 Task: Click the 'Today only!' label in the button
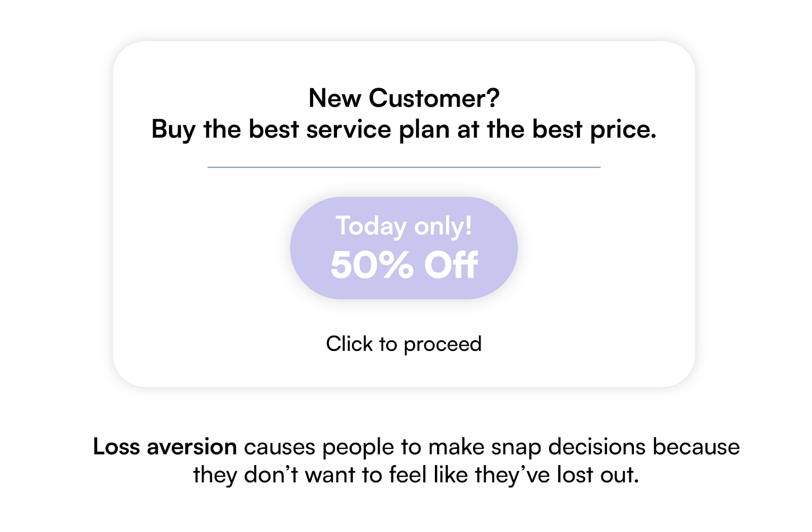[404, 226]
